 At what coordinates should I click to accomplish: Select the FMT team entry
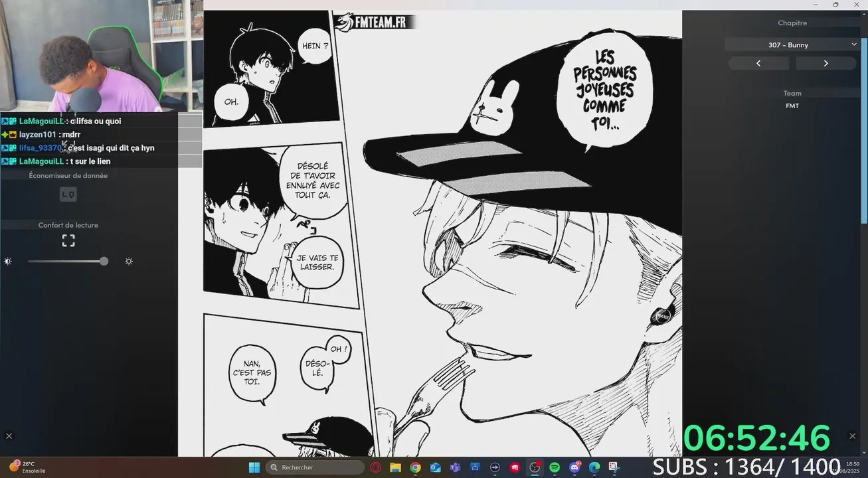click(792, 106)
